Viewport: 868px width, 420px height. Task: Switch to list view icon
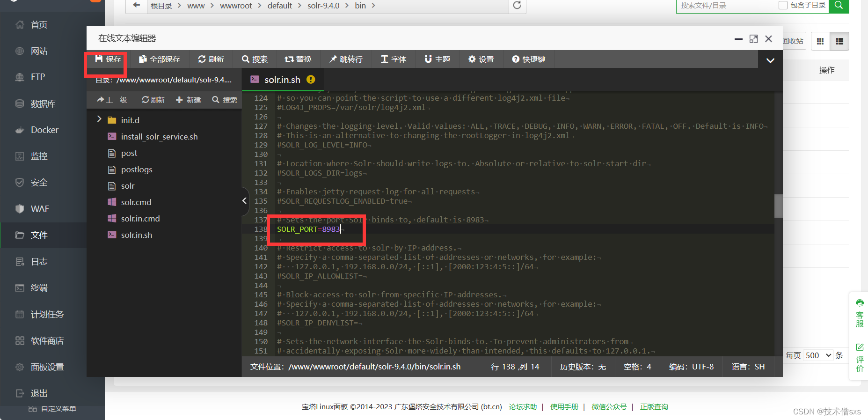[839, 41]
